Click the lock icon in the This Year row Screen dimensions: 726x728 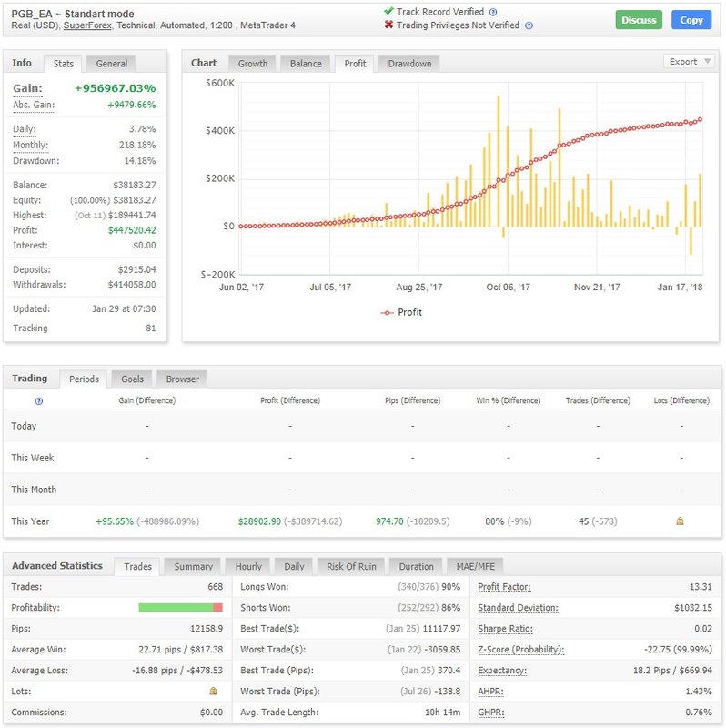tap(680, 521)
